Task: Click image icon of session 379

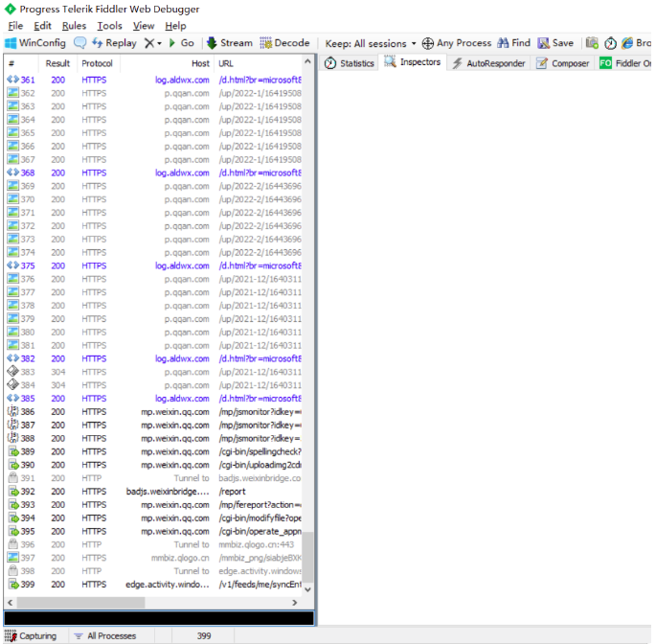Action: tap(13, 318)
